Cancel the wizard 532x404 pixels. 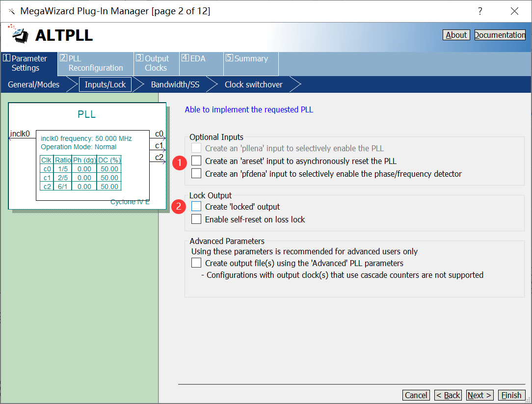416,395
